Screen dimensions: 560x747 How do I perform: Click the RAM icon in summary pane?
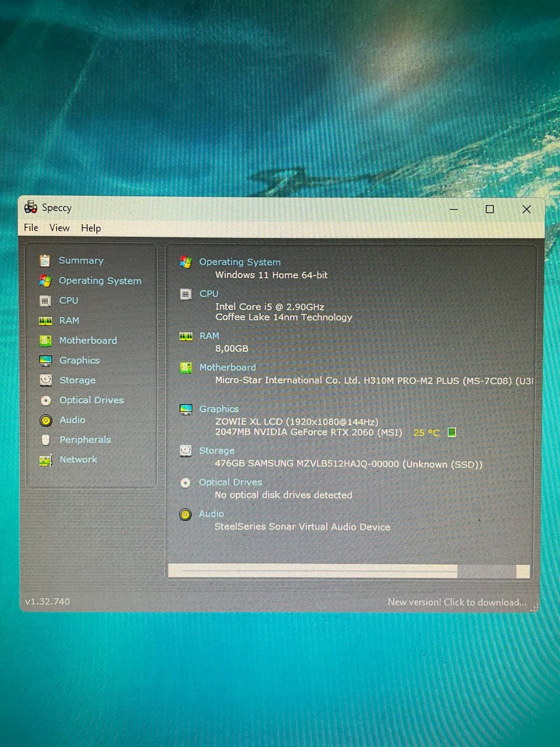185,336
